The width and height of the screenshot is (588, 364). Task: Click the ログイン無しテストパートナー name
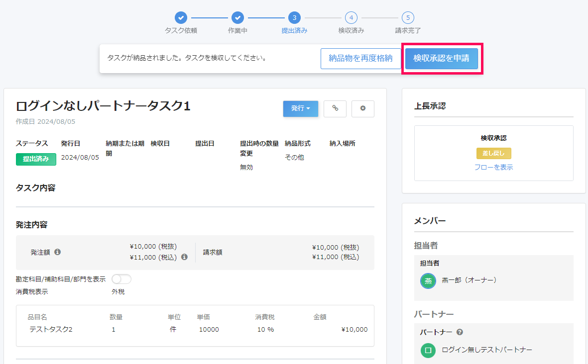click(487, 350)
